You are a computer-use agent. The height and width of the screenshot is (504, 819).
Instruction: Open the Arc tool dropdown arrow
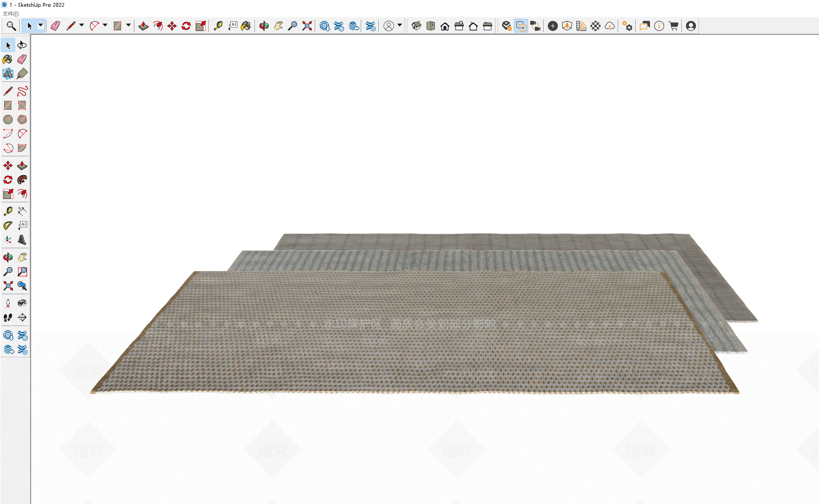tap(105, 25)
